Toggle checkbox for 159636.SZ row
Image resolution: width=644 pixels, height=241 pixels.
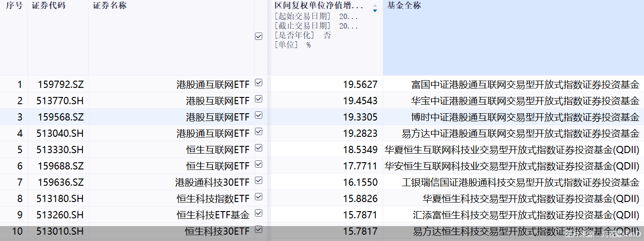[259, 181]
